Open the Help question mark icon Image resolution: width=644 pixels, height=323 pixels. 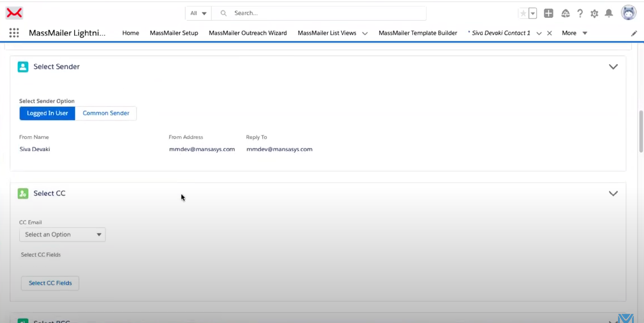click(580, 13)
